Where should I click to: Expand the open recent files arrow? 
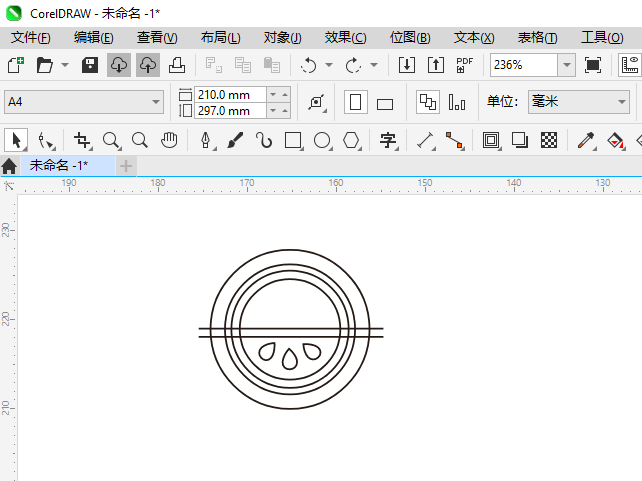click(65, 65)
